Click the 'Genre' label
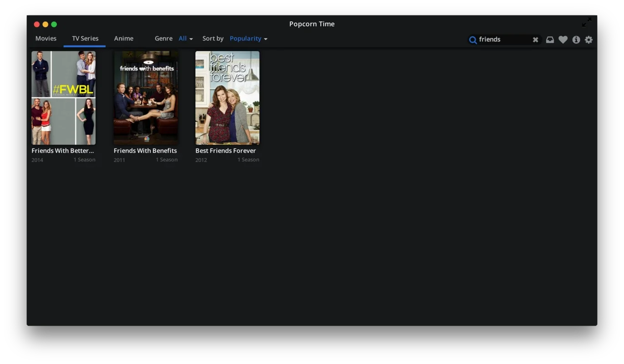This screenshot has height=364, width=624. tap(163, 39)
